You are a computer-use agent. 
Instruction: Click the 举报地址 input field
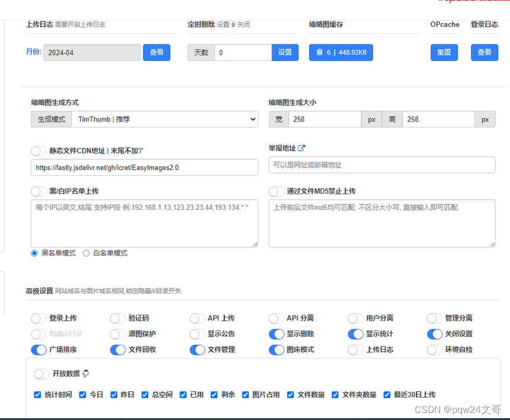click(x=382, y=165)
